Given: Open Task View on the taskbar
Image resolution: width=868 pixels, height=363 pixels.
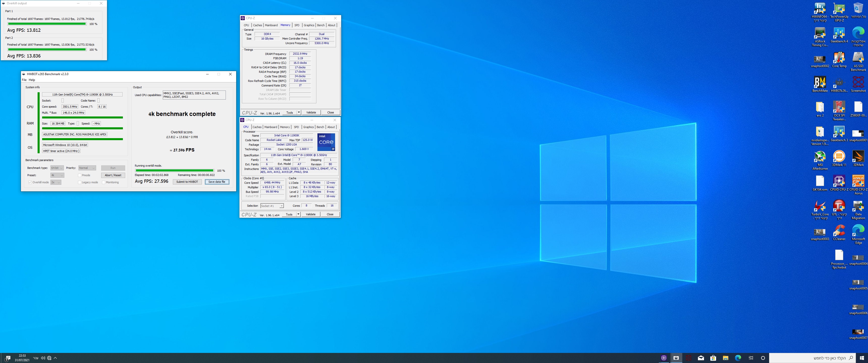Looking at the screenshot, I should (751, 358).
